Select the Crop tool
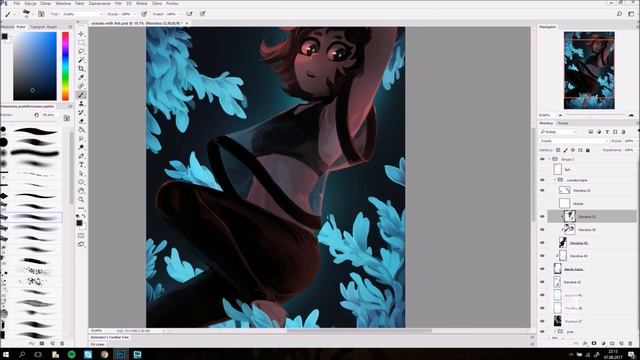Viewport: 640px width, 360px height. (81, 69)
